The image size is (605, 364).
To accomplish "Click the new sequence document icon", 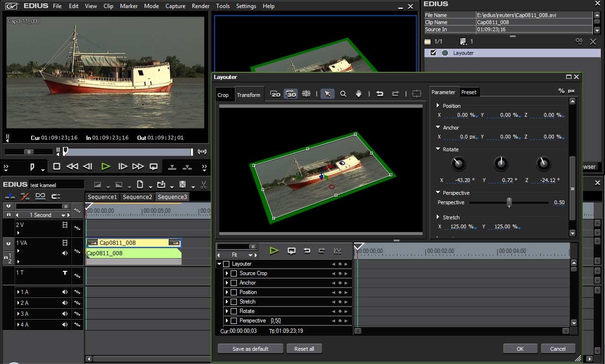I will [x=140, y=184].
